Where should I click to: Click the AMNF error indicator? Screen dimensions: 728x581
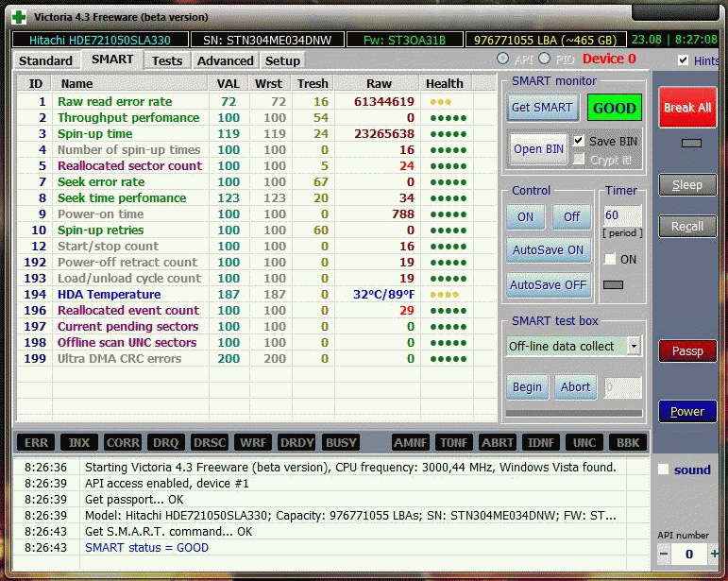tap(410, 442)
